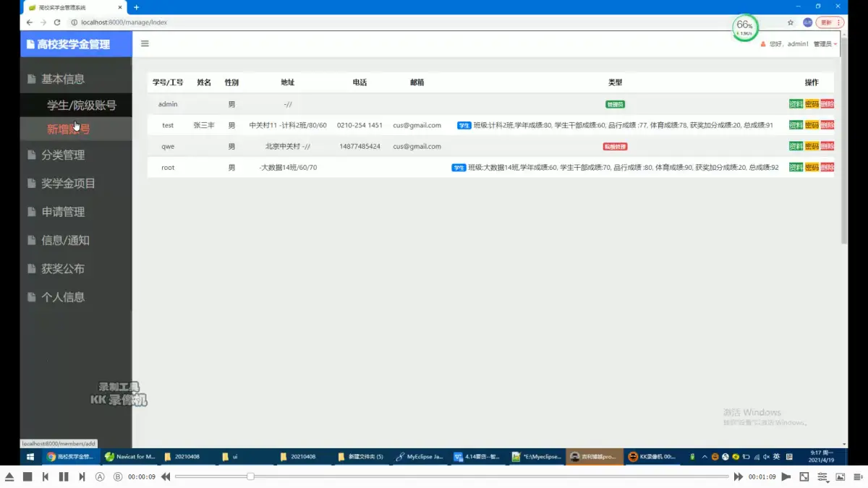
Task: Click the 管理员 type badge
Action: coord(615,104)
